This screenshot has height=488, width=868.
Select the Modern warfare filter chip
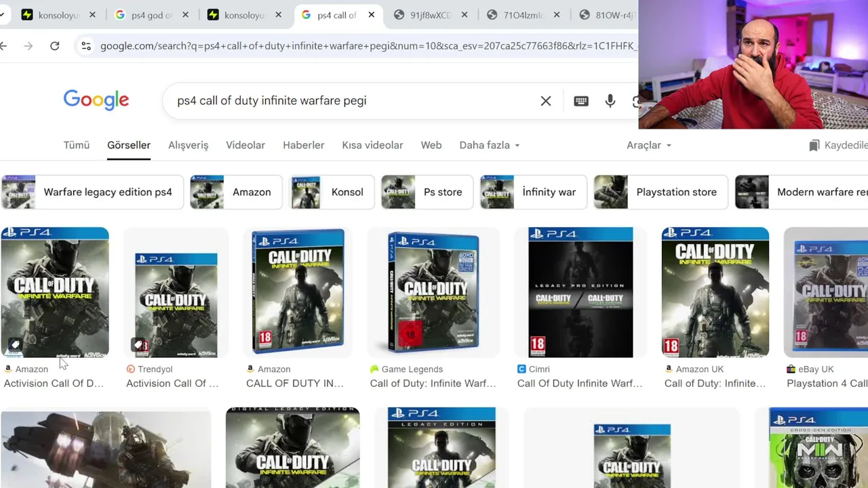click(802, 192)
